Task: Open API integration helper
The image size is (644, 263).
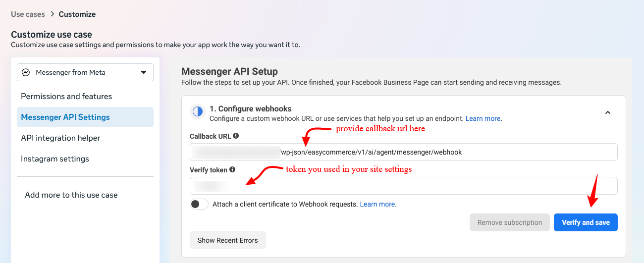Action: 60,138
